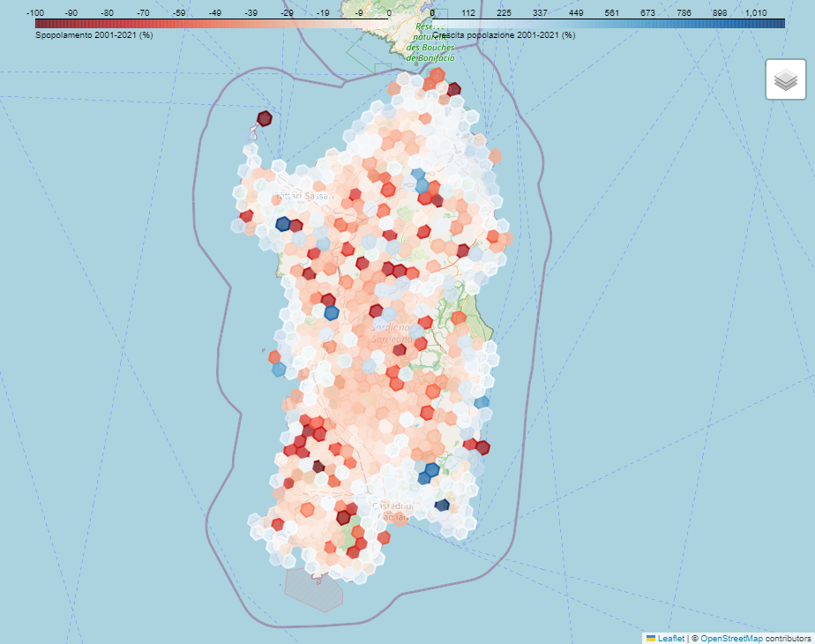Click the Spopolamento 2001-2021 (%) legend title

pos(93,35)
